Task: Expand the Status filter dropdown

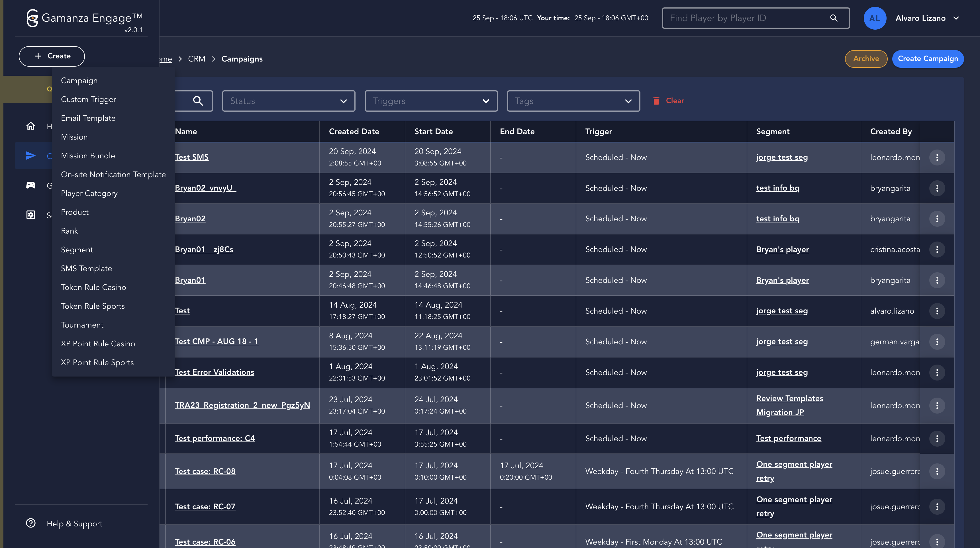Action: click(x=288, y=101)
